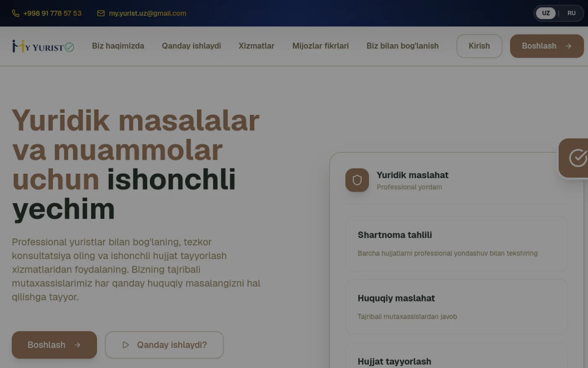Open the Shartnoma tahlili card
Viewport: 588px width, 368px height.
pos(457,244)
